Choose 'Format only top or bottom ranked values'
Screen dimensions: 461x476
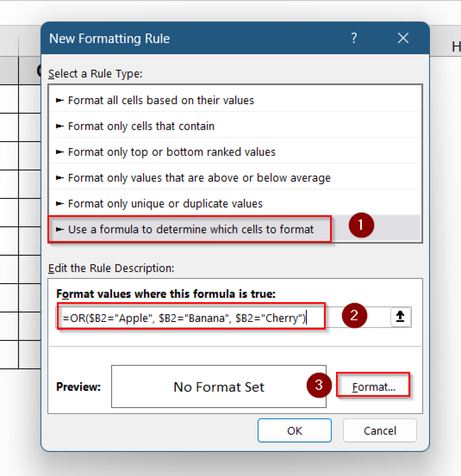172,152
